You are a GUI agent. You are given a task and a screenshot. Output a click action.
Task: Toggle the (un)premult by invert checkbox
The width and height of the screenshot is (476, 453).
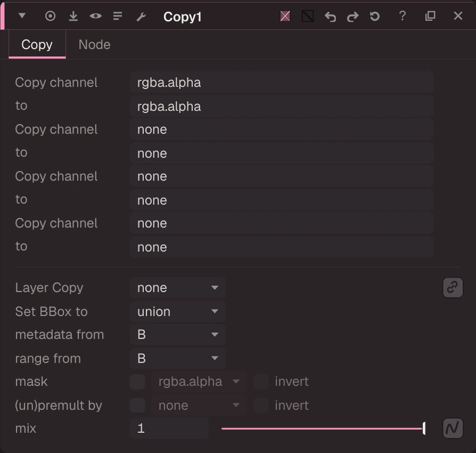click(261, 405)
